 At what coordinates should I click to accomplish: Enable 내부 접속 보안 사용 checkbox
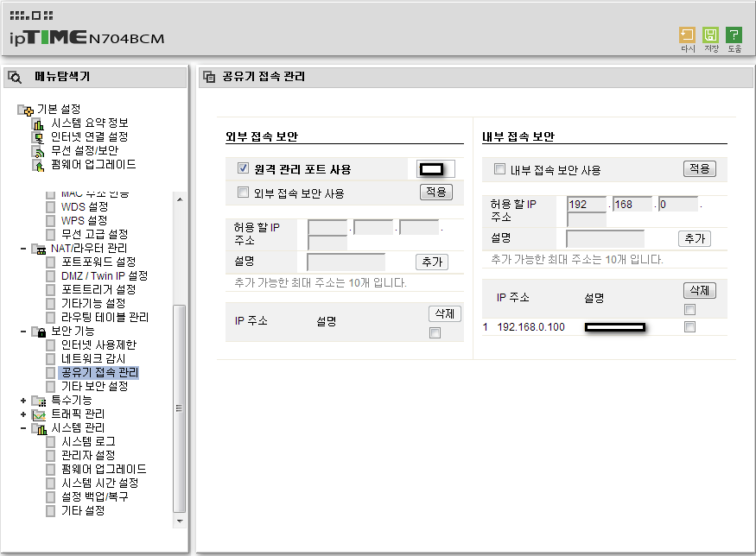[x=499, y=168]
